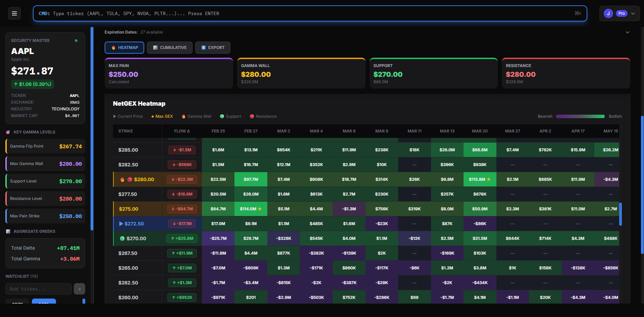Click the Aggregate Greeks chart icon
Viewport: 644px width, 317px height.
(8, 231)
